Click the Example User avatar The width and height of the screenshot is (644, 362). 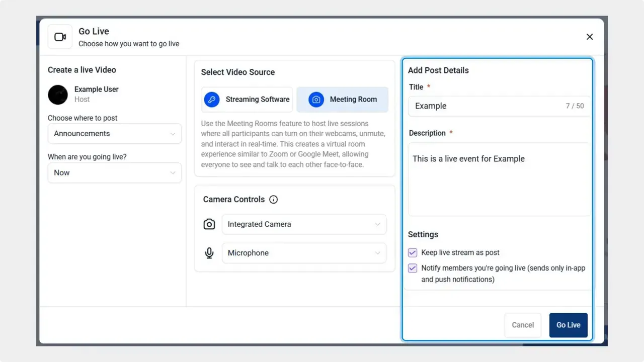(57, 95)
